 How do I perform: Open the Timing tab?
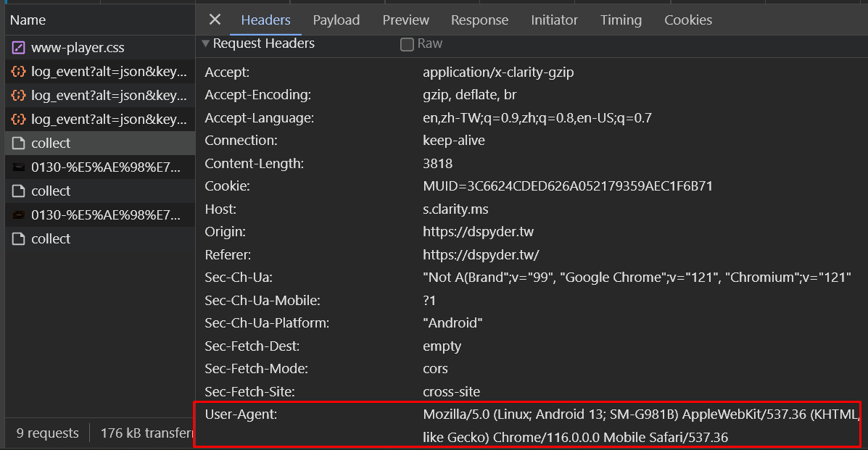(621, 20)
